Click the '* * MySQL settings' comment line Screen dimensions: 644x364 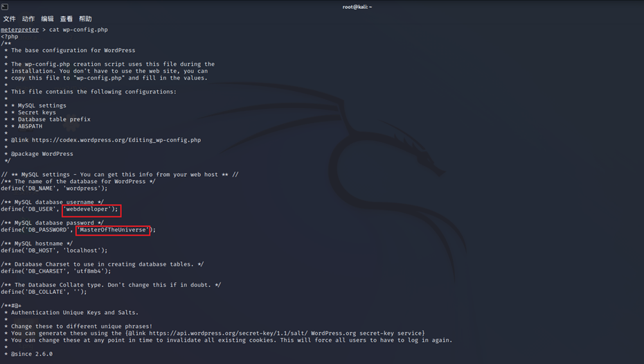click(x=35, y=105)
